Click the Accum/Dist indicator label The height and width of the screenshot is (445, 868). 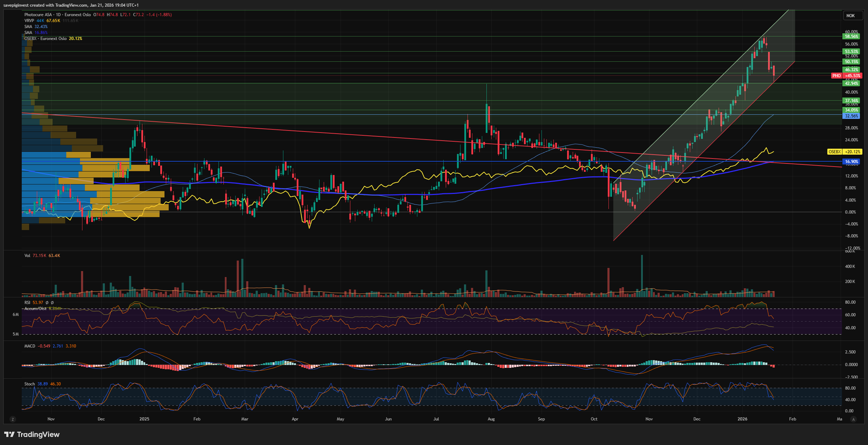coord(35,309)
